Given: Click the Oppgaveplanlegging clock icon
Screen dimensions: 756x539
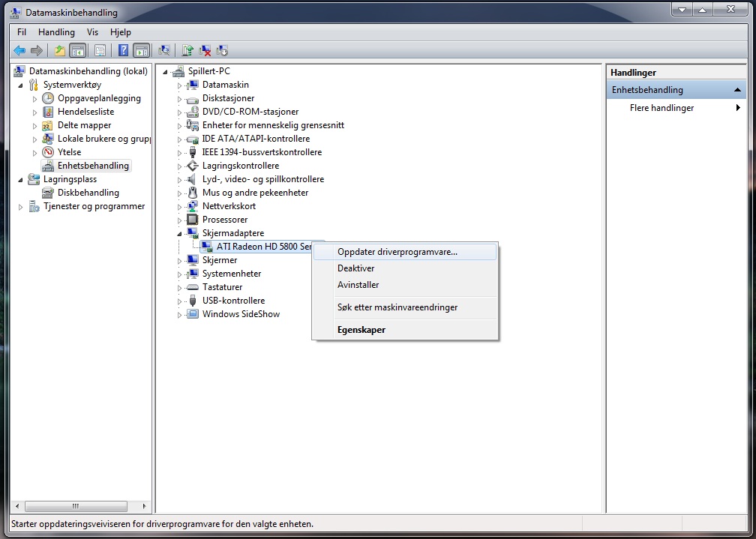Looking at the screenshot, I should [48, 98].
